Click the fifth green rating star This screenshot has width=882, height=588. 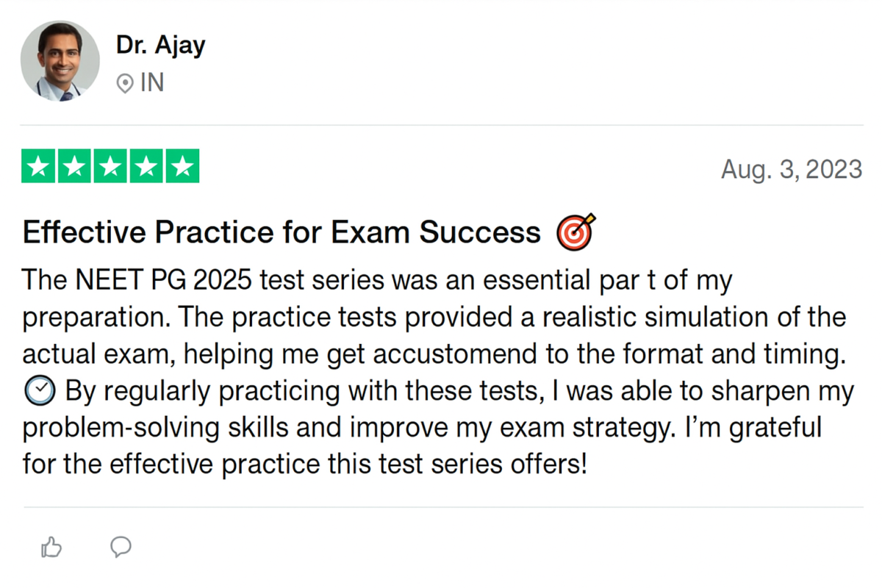click(182, 166)
